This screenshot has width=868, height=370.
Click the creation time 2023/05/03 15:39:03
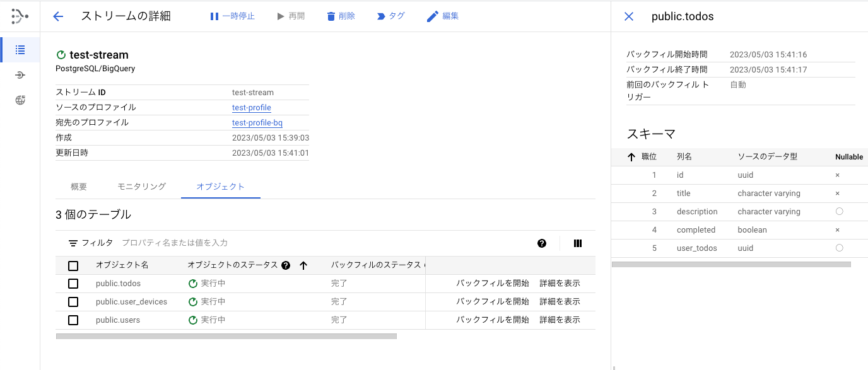(x=271, y=138)
